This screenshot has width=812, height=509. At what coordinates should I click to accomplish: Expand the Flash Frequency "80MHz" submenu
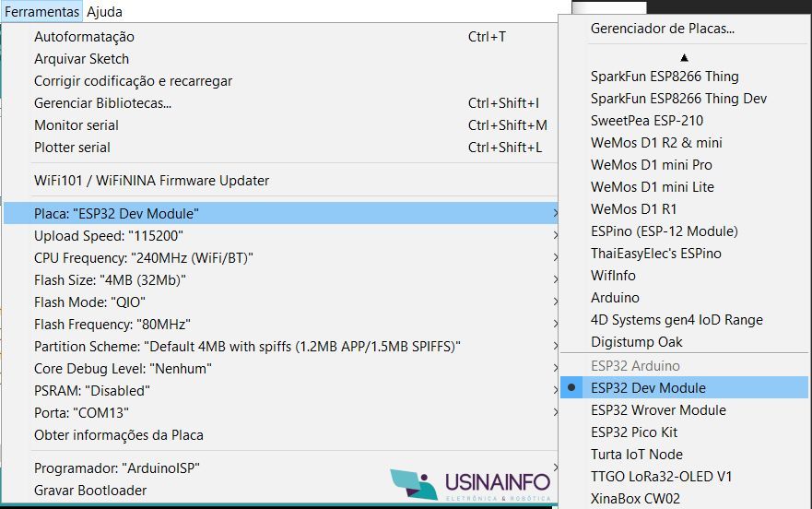pyautogui.click(x=280, y=325)
